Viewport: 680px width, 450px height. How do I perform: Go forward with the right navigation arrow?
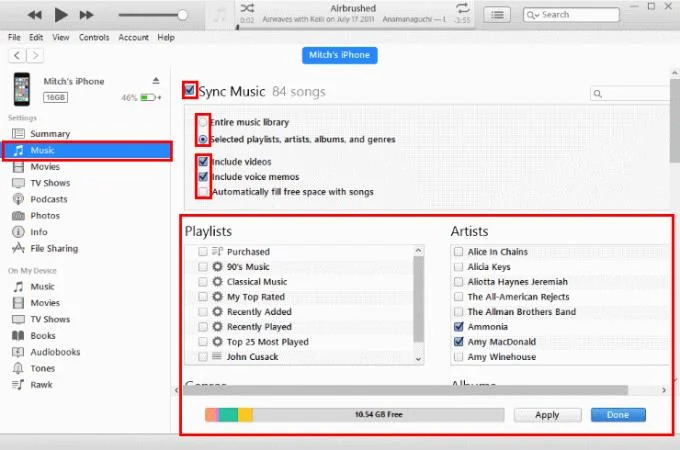35,55
